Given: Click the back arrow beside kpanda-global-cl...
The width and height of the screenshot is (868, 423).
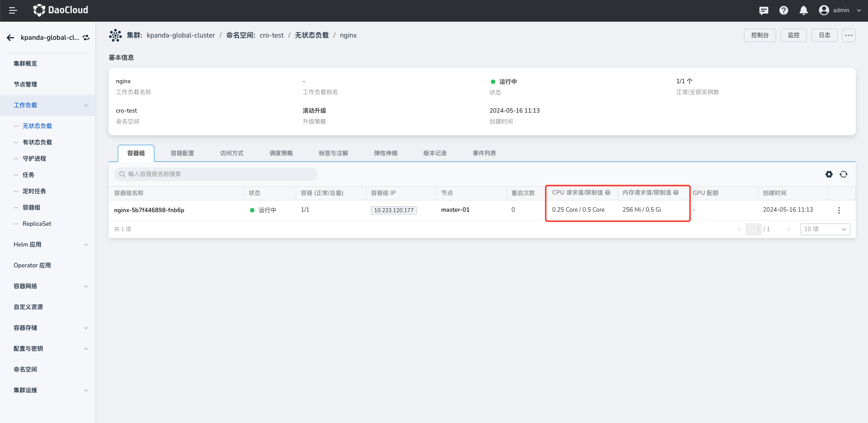Looking at the screenshot, I should [10, 38].
